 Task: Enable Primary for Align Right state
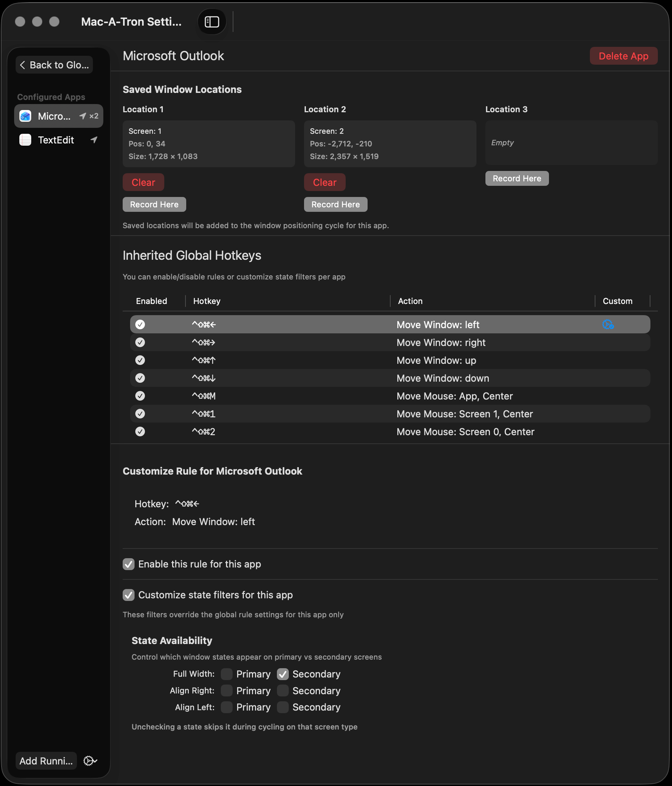(x=226, y=691)
